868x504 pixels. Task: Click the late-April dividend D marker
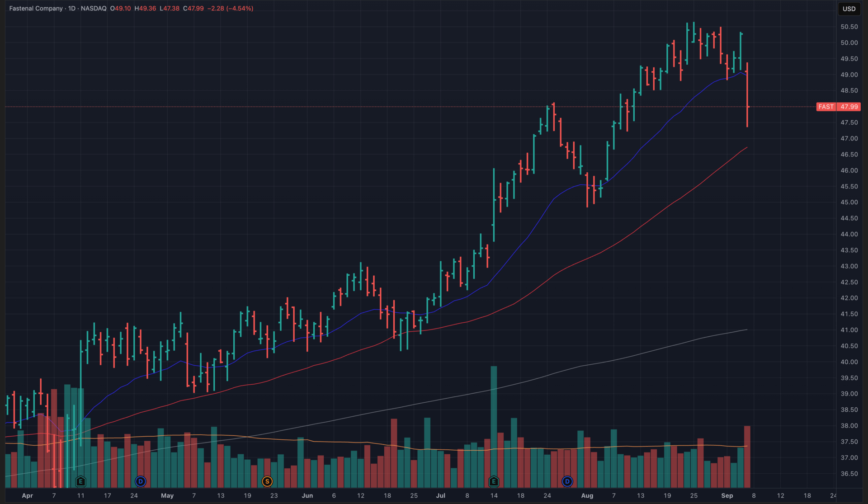click(x=141, y=481)
